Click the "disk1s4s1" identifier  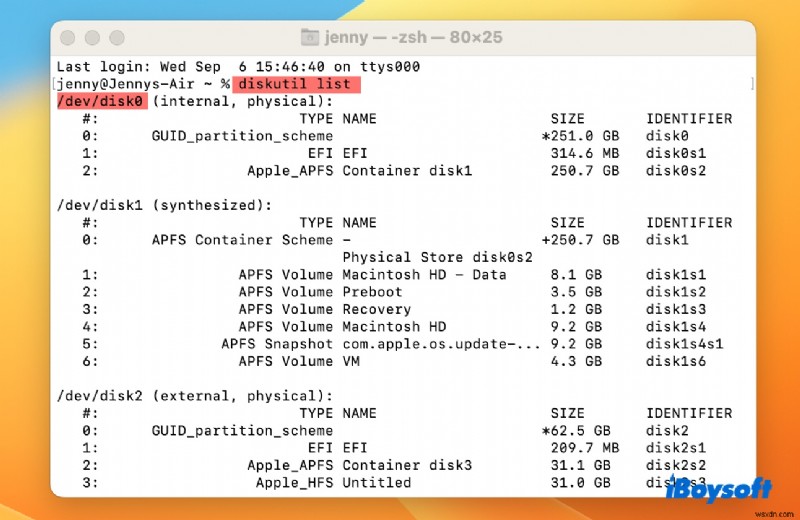tap(684, 344)
